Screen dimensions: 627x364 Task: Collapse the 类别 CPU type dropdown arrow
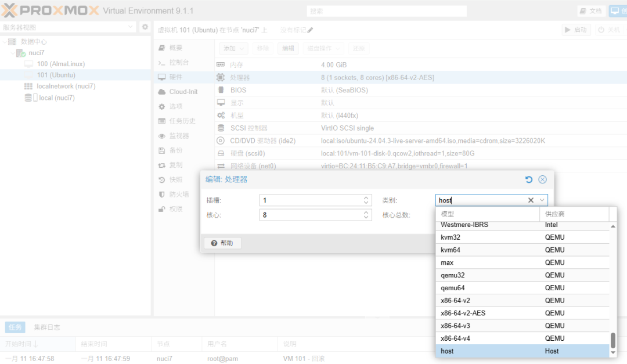(x=542, y=200)
